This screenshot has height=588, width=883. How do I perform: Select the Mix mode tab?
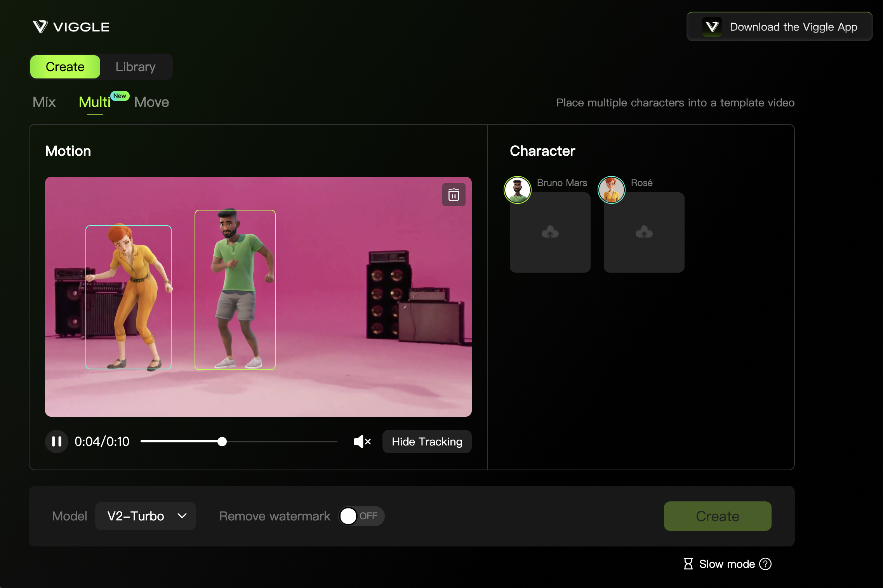[44, 102]
